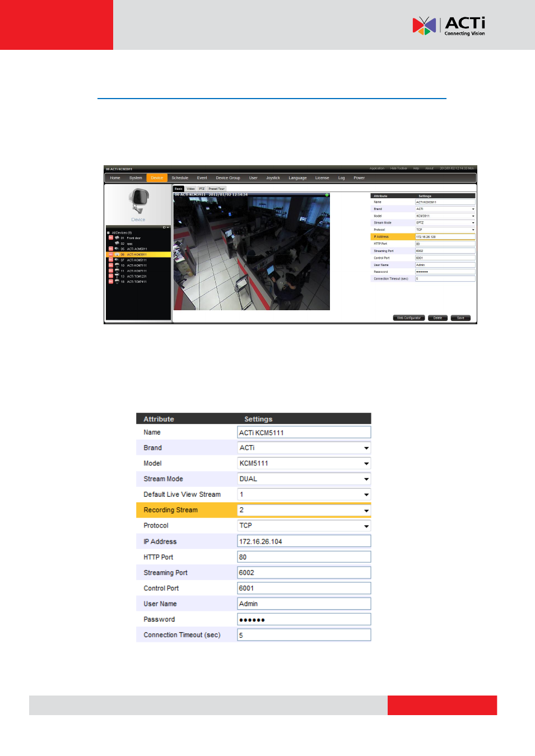This screenshot has width=535, height=756.
Task: Click the dome camera icon of 18 ACTi TCM7411
Action: [x=117, y=282]
